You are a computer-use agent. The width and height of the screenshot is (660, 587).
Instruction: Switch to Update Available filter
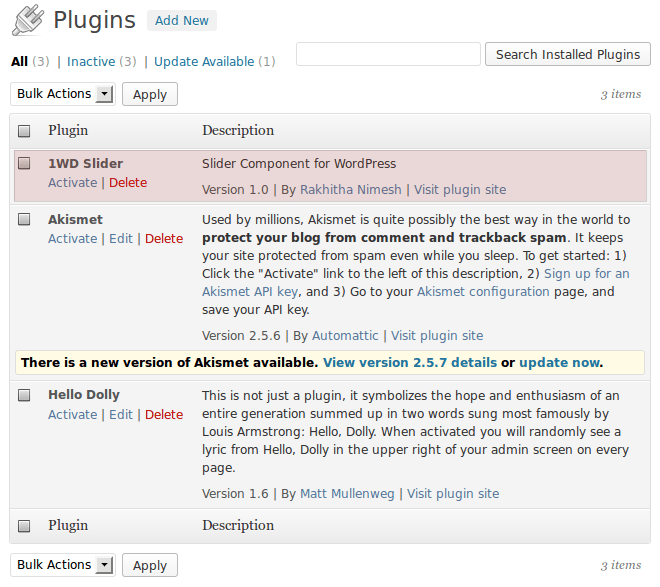204,62
